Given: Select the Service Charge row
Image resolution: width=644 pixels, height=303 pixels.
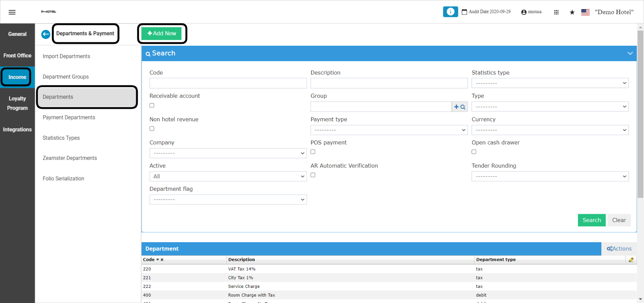Looking at the screenshot, I should pos(389,286).
